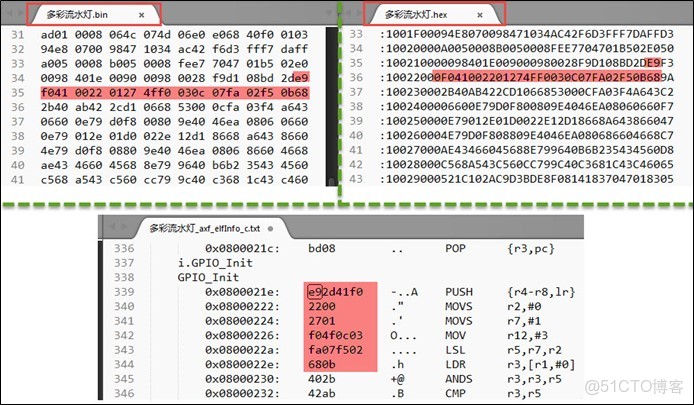Click opcode 2200 on line 340
This screenshot has height=405, width=694.
(x=322, y=306)
